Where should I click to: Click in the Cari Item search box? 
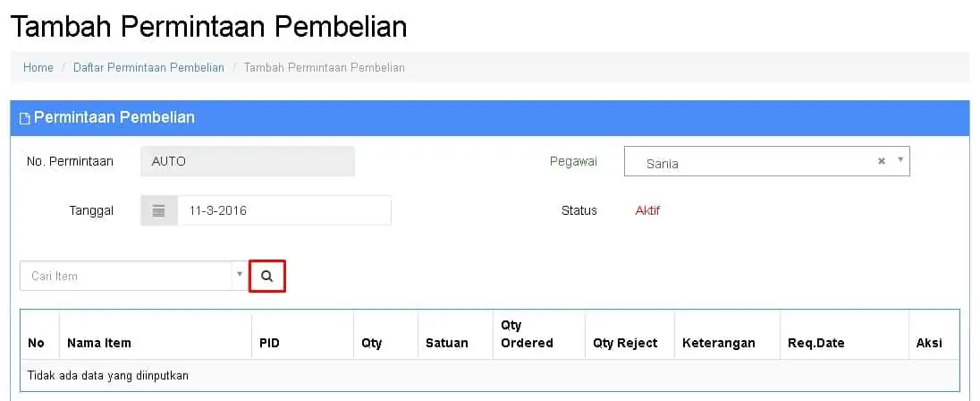click(128, 276)
